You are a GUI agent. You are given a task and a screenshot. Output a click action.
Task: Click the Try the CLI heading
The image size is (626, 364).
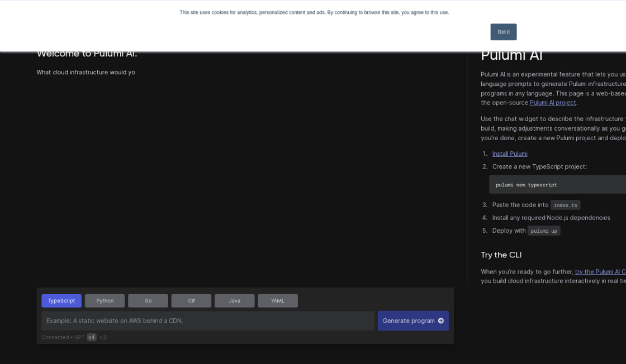pyautogui.click(x=501, y=255)
